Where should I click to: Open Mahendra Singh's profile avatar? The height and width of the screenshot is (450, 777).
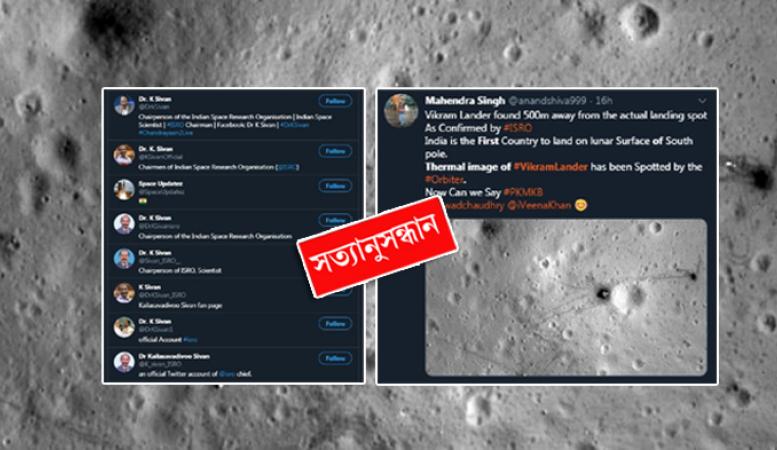[x=401, y=110]
